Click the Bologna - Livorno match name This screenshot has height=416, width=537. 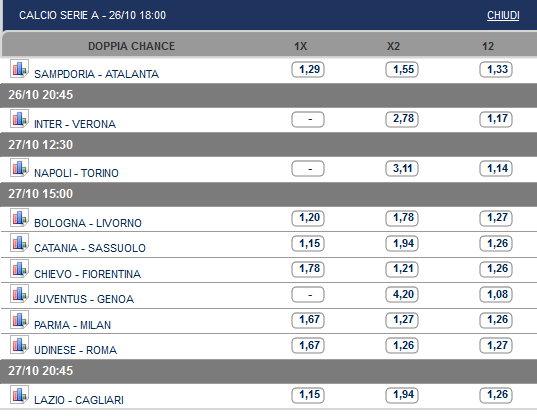pos(88,223)
